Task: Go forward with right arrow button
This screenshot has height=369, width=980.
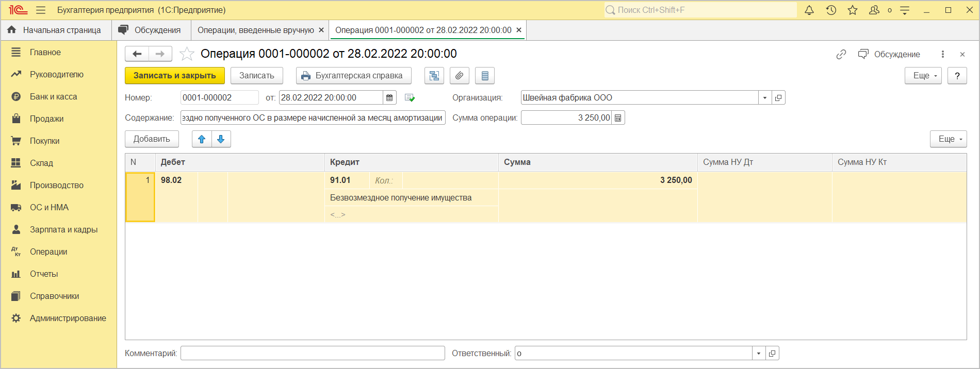Action: (160, 54)
